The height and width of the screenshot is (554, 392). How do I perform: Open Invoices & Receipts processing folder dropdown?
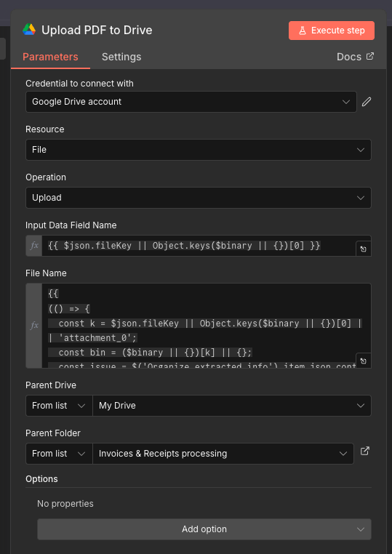223,454
